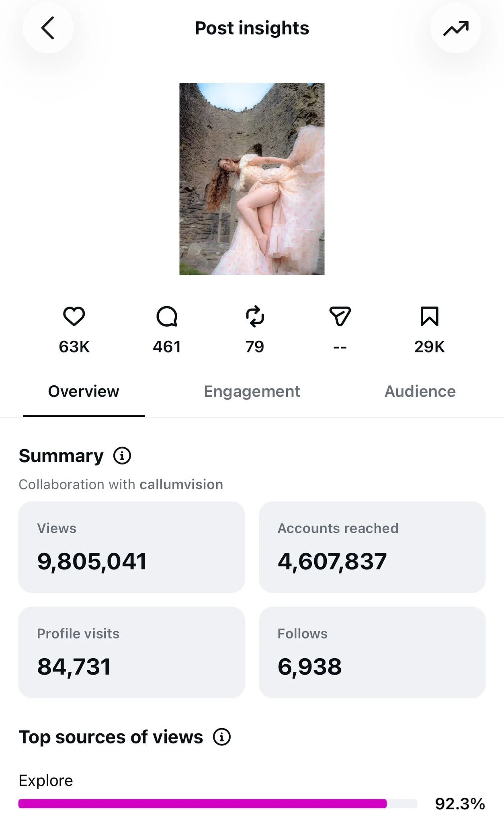Tap the comment bubble icon
The width and height of the screenshot is (504, 823).
tap(167, 316)
